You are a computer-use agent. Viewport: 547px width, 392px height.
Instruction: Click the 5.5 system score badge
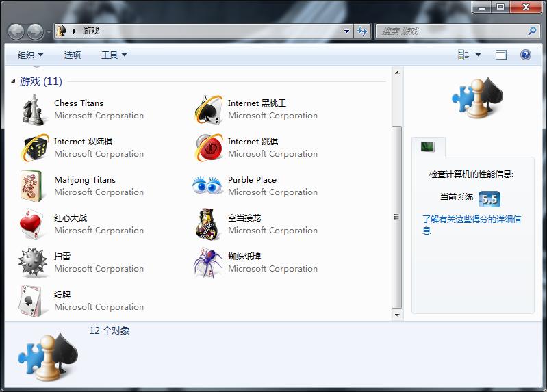489,199
